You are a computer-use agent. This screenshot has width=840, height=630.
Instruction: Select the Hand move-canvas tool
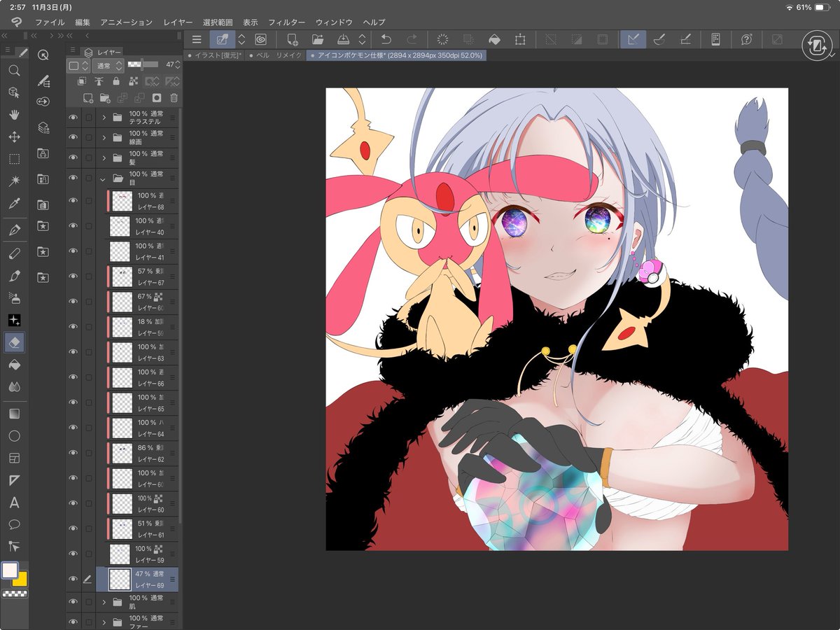pos(14,115)
